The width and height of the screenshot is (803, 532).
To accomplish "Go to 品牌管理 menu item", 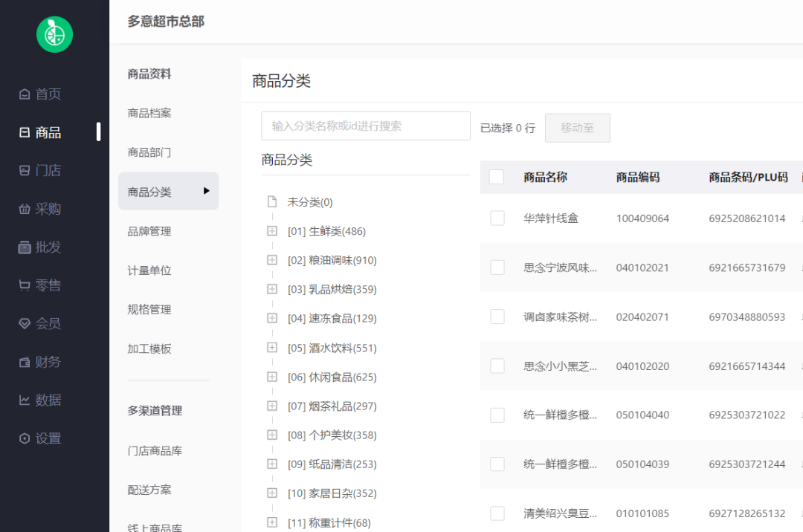I will (149, 231).
